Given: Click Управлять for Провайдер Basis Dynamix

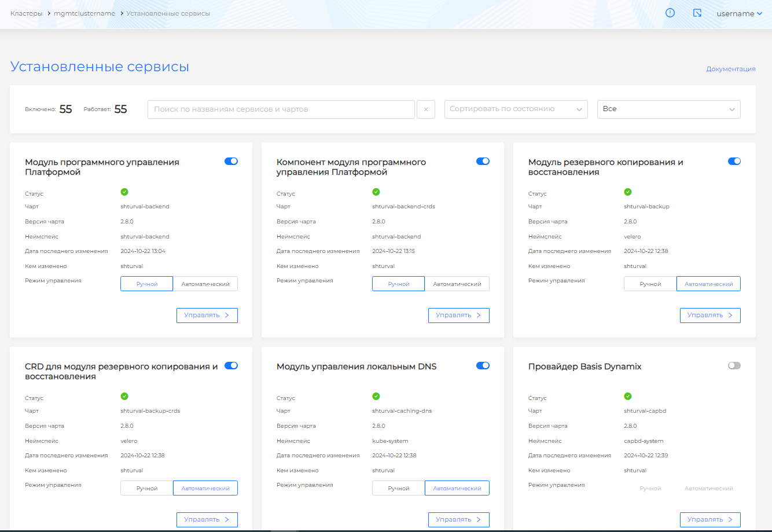Looking at the screenshot, I should [711, 520].
